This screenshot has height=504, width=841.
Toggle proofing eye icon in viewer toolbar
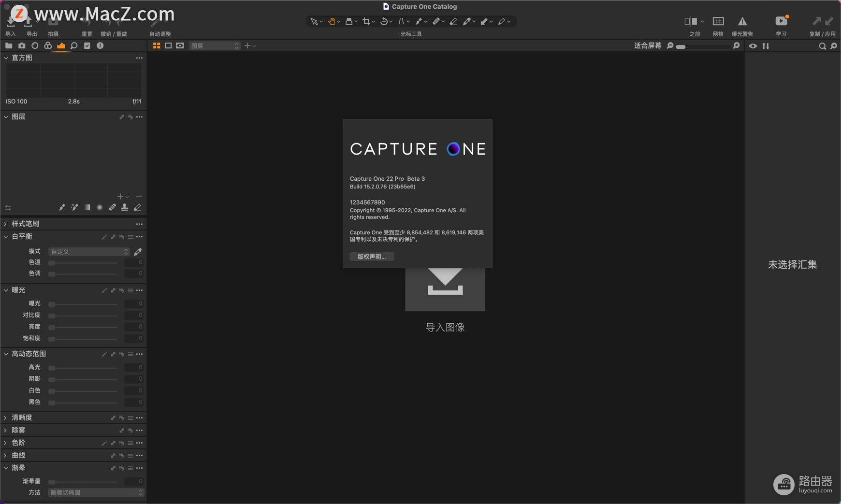coord(180,45)
